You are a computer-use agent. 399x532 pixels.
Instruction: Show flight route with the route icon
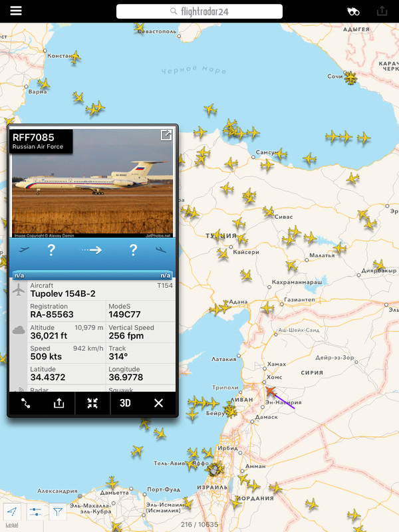pyautogui.click(x=26, y=403)
